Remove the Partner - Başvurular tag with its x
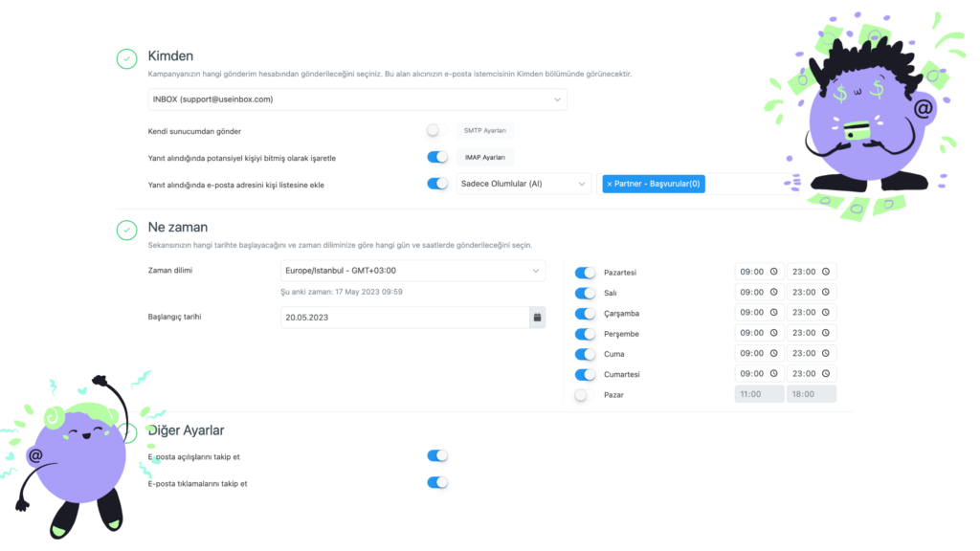980x551 pixels. click(611, 184)
